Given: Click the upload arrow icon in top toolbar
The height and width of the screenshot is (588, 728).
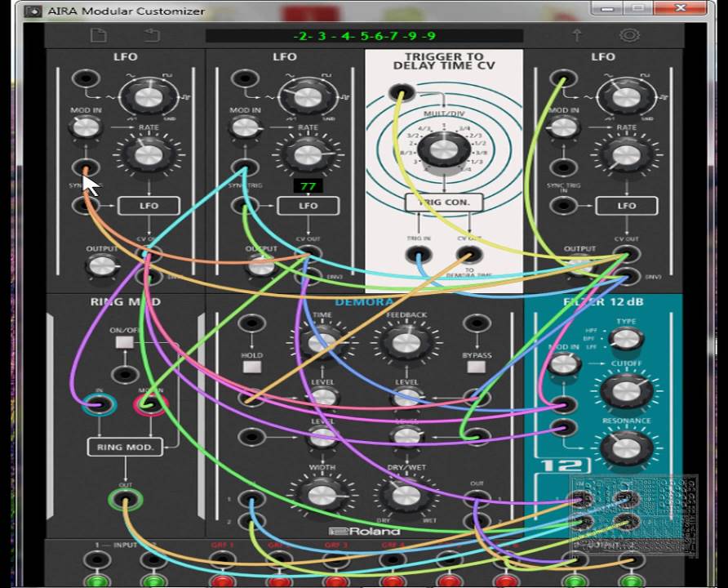Looking at the screenshot, I should 577,35.
